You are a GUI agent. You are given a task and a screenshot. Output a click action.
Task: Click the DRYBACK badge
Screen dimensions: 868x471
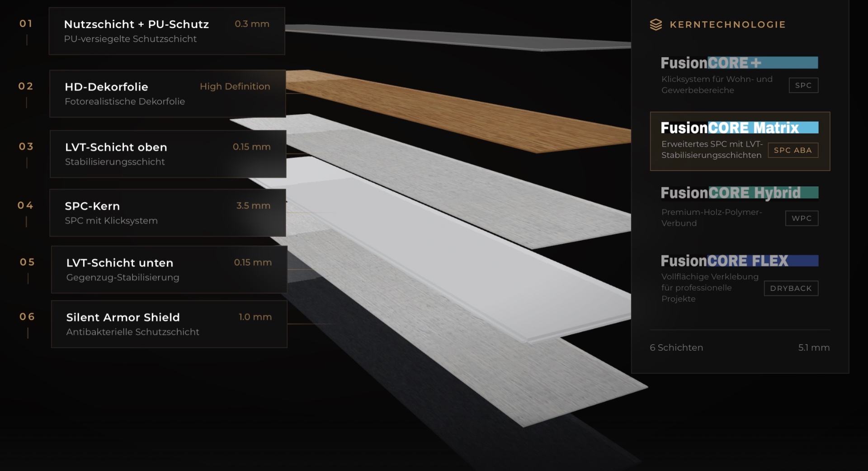(x=791, y=288)
